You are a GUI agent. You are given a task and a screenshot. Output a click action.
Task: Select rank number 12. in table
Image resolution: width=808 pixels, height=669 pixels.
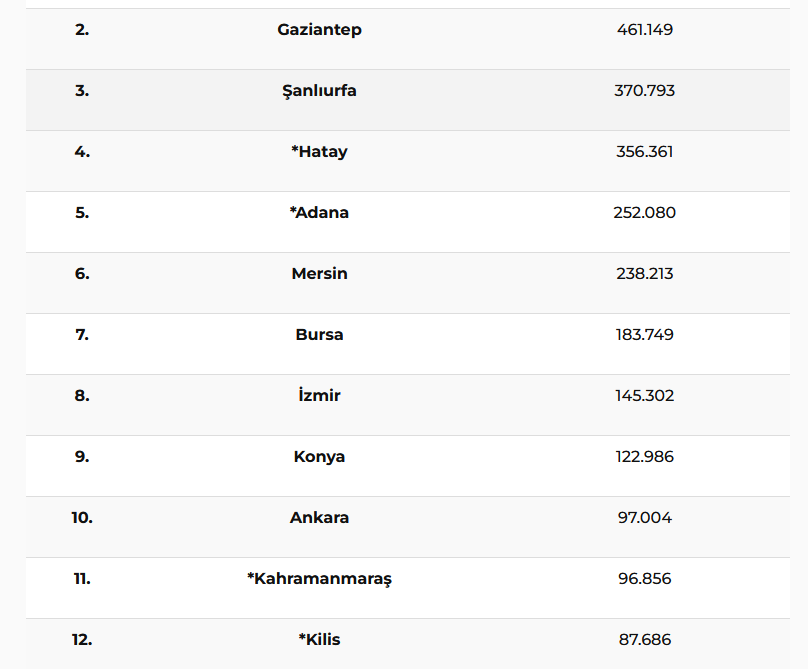pos(82,640)
